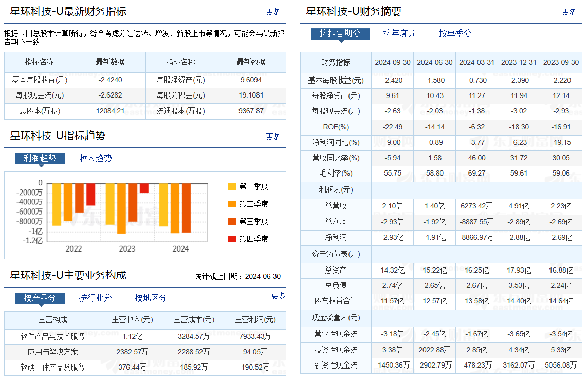Click 统计截止日期 2024-06-30 text
The width and height of the screenshot is (588, 384).
pos(237,277)
